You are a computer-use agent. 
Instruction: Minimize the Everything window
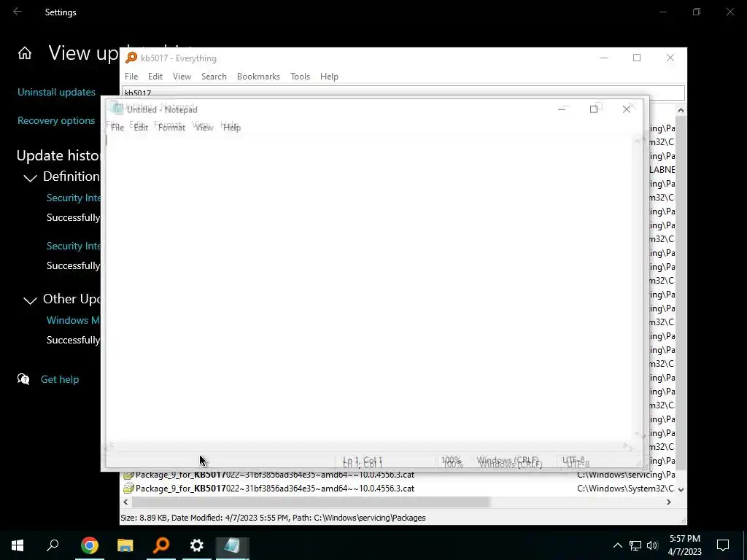(x=603, y=58)
